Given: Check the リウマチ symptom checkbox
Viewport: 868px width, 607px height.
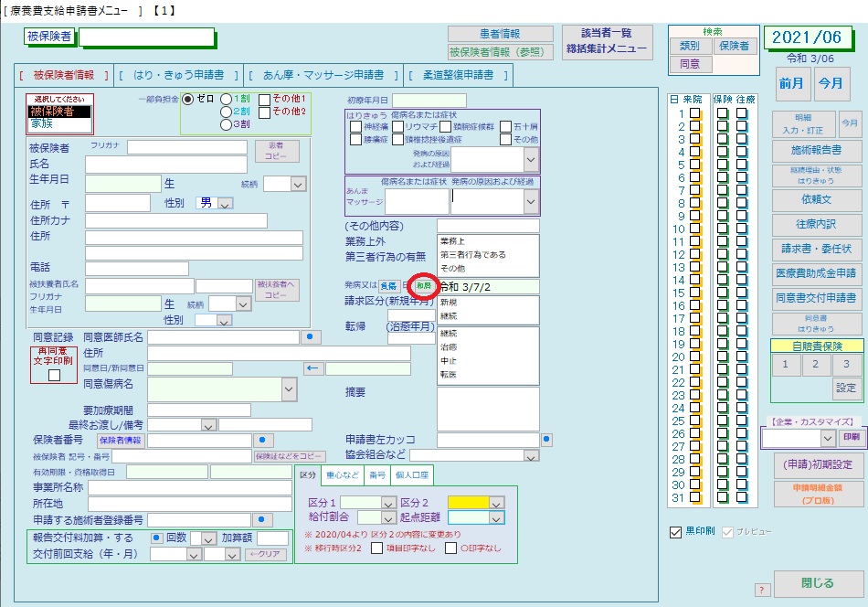Looking at the screenshot, I should 397,126.
